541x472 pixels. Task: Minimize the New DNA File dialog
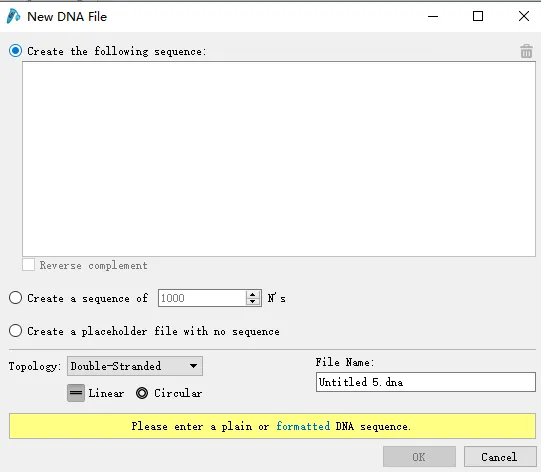(x=433, y=16)
